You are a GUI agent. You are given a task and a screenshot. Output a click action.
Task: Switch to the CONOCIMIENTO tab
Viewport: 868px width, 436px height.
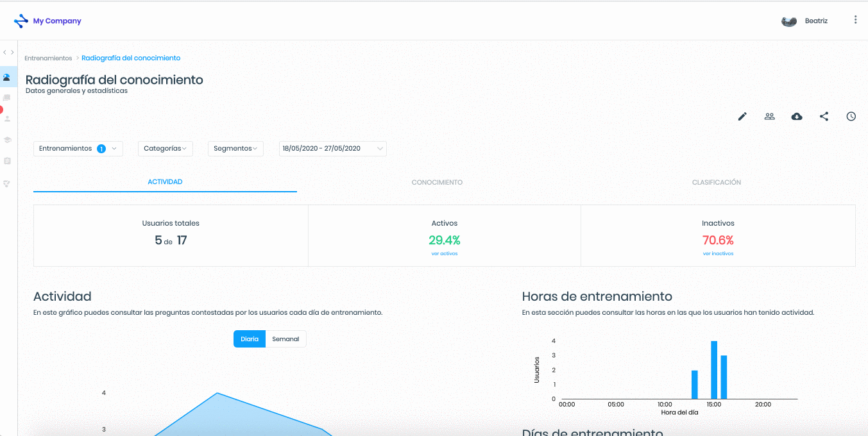(437, 183)
